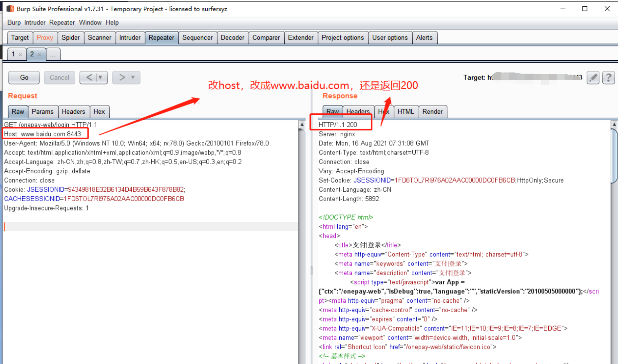Open the Repeater menu in menu bar
618x364 pixels.
pyautogui.click(x=62, y=23)
